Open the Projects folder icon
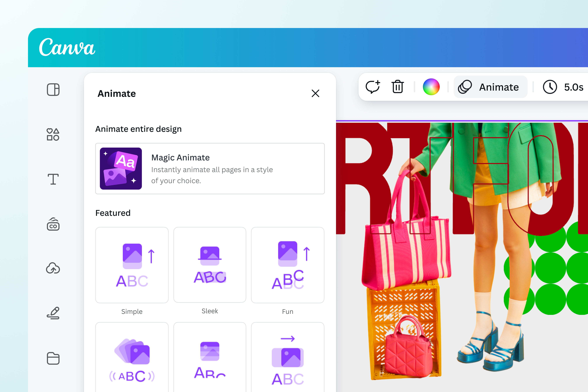Viewport: 588px width, 392px height. (x=53, y=358)
